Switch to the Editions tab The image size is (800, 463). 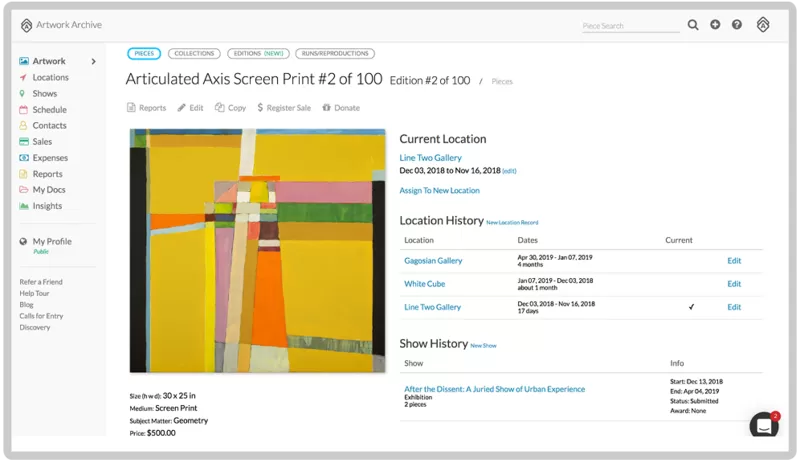(x=258, y=54)
